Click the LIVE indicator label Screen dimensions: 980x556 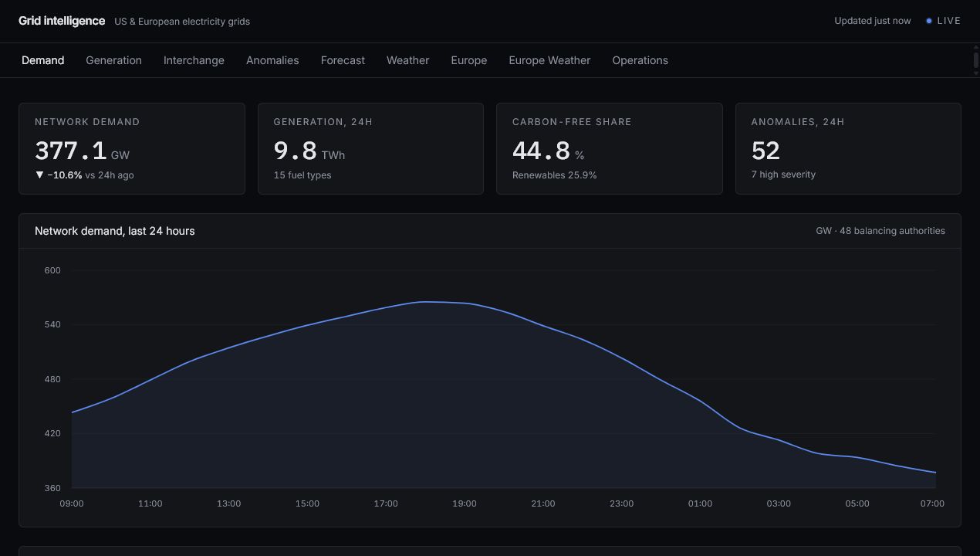point(948,21)
